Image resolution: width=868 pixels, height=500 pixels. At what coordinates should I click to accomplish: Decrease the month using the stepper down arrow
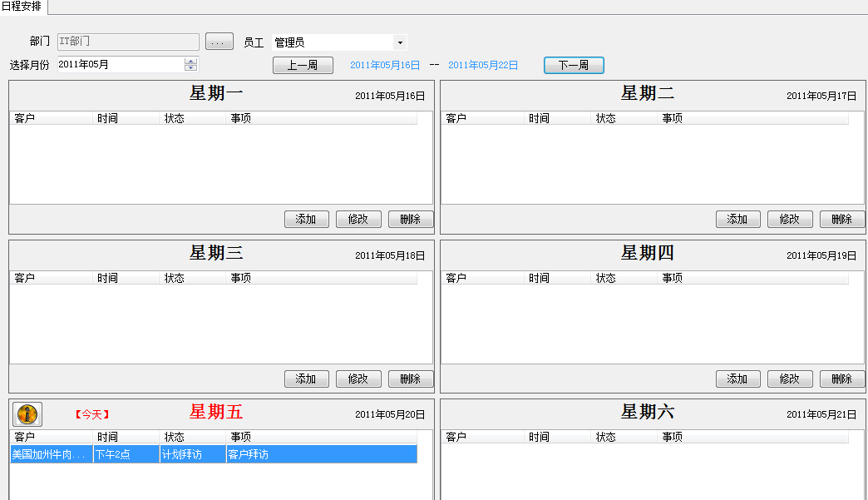pyautogui.click(x=191, y=67)
